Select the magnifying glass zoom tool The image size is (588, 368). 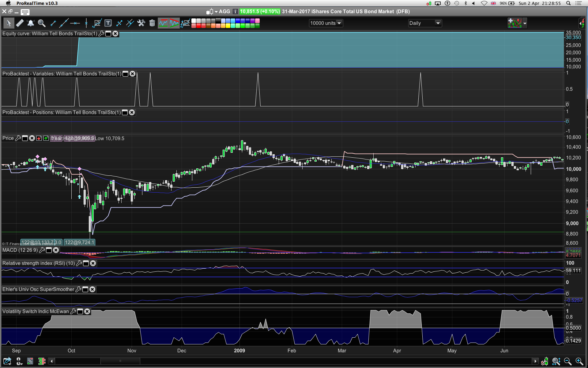42,23
